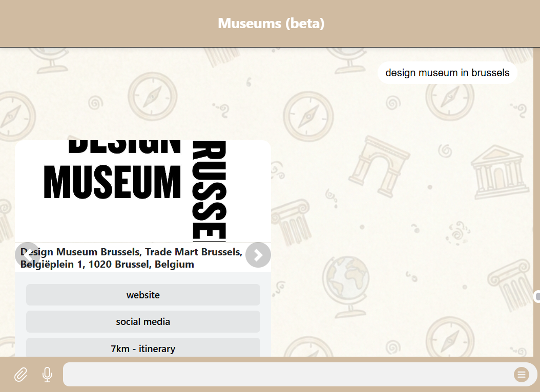The width and height of the screenshot is (540, 392).
Task: Click the Belgiëplein address text on the card
Action: point(108,264)
